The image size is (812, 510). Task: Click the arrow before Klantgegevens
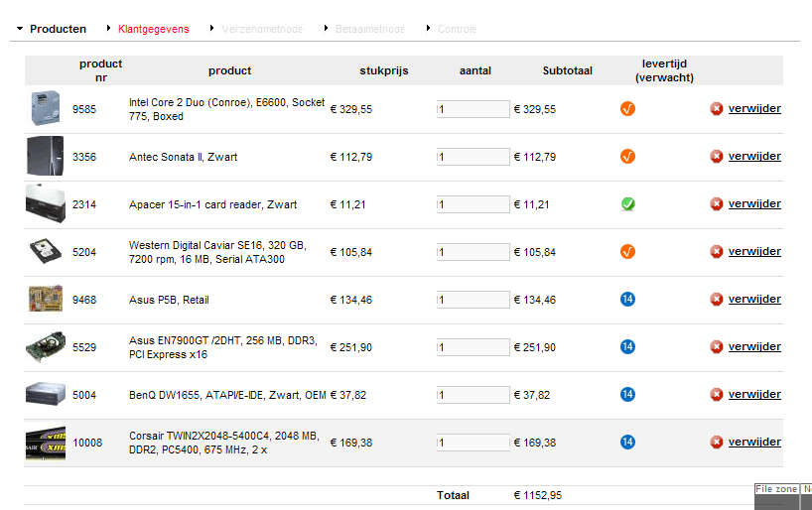click(x=108, y=28)
